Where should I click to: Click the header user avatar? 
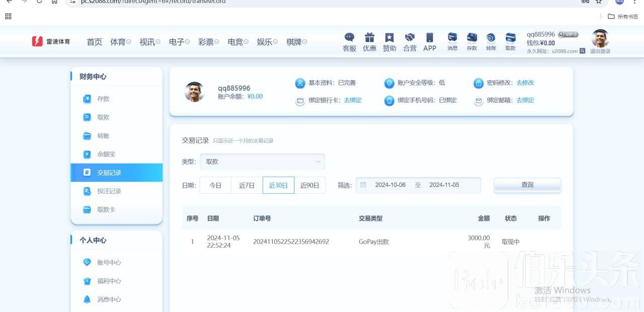(x=600, y=38)
